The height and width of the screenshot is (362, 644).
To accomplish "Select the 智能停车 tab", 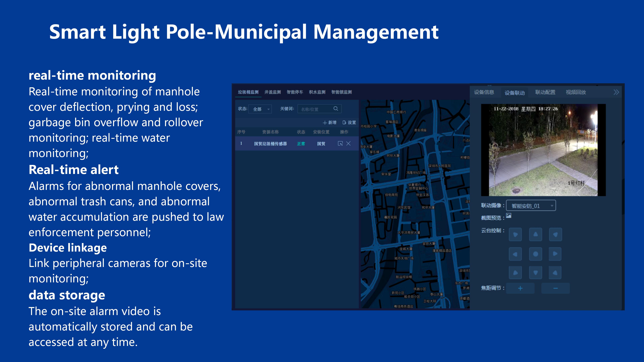I will tap(295, 92).
